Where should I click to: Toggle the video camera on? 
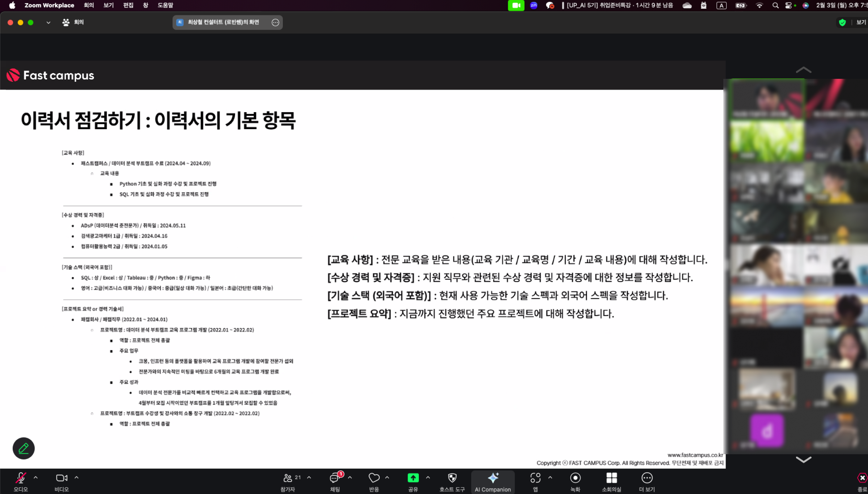61,478
